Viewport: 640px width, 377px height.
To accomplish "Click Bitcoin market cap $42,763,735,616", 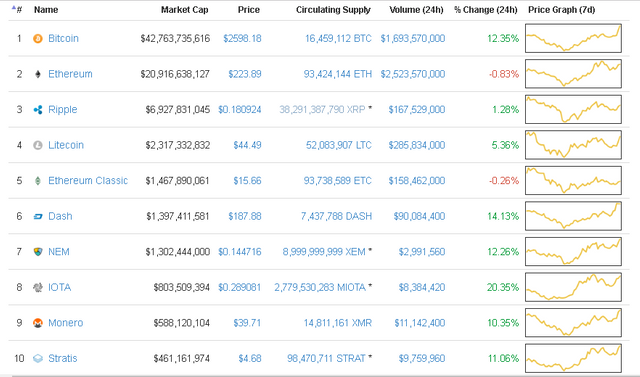I will [x=175, y=38].
